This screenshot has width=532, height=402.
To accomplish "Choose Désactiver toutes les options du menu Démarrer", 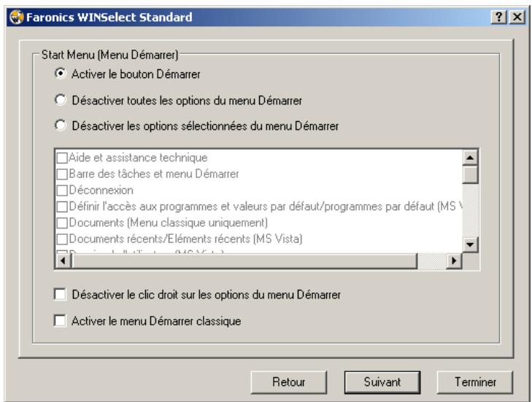I will pos(60,100).
